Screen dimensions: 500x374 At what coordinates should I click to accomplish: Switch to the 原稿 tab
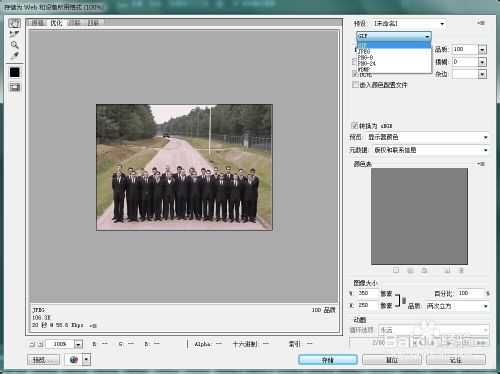(38, 23)
